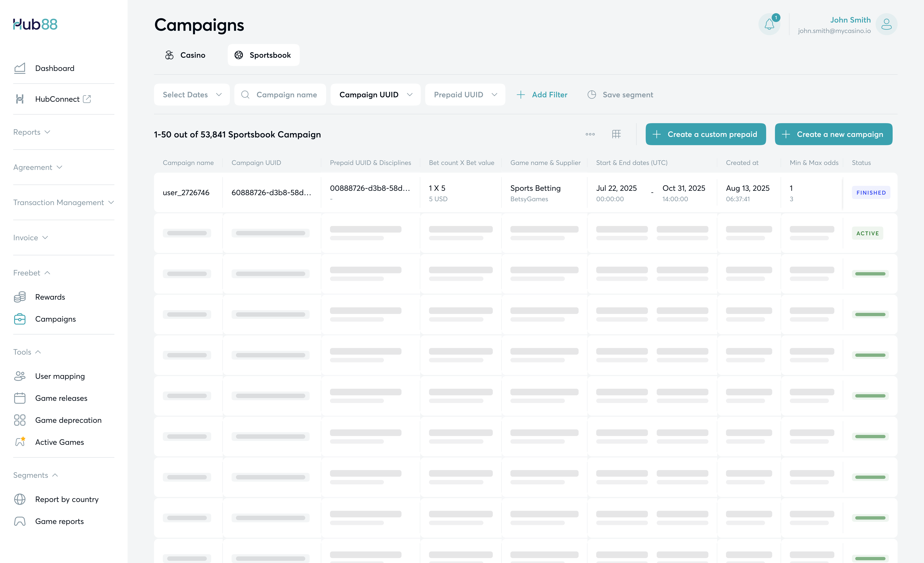This screenshot has height=563, width=924.
Task: Expand the Select Dates dropdown
Action: [192, 95]
